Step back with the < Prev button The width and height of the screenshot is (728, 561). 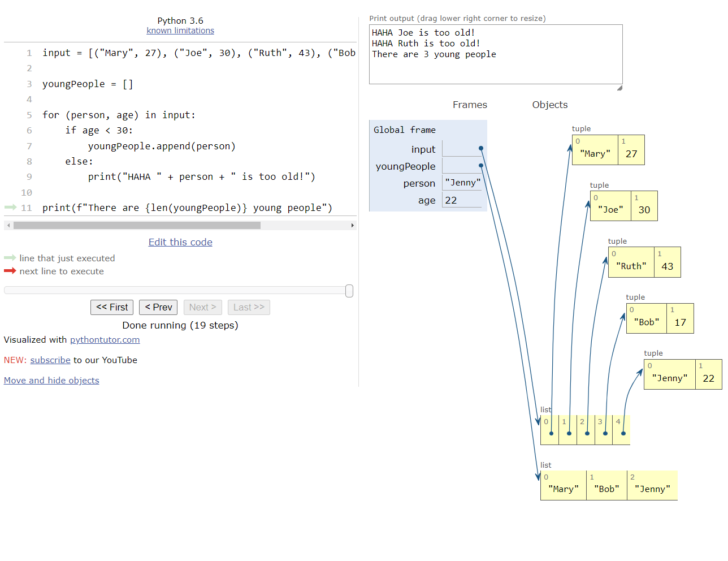[158, 307]
